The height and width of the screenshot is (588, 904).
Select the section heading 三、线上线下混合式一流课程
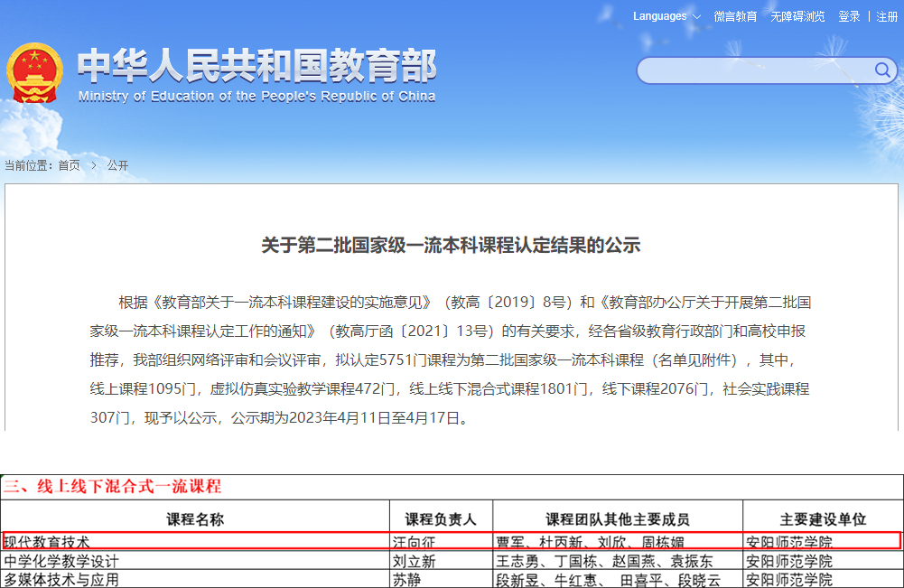[x=112, y=486]
